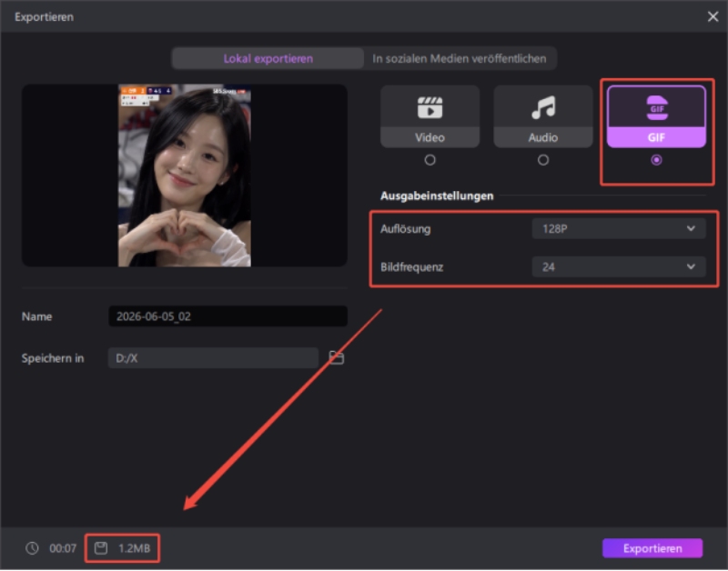Edit the Name field 2026-06-05_02
728x571 pixels.
[x=227, y=316]
